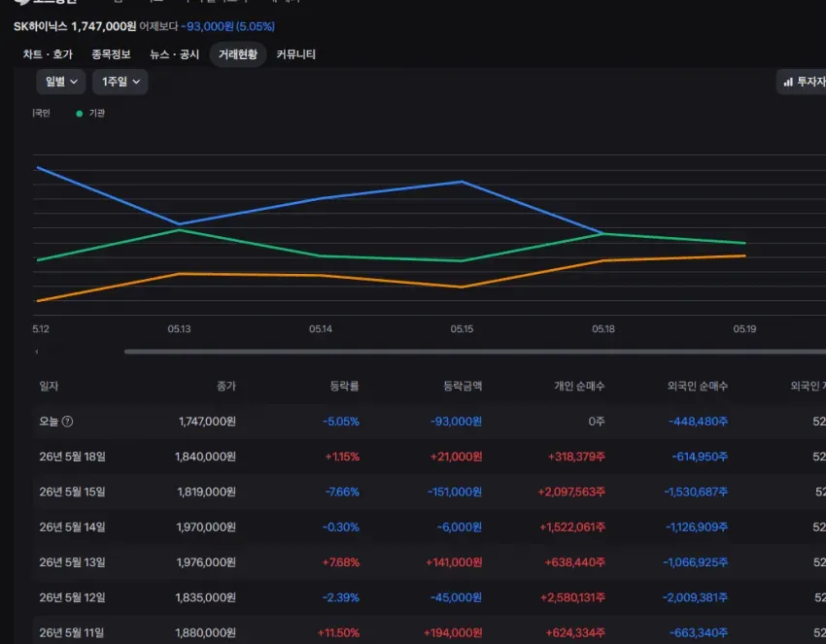The width and height of the screenshot is (826, 644).
Task: Open the 뉴스 · 공시 tab
Action: (x=174, y=54)
